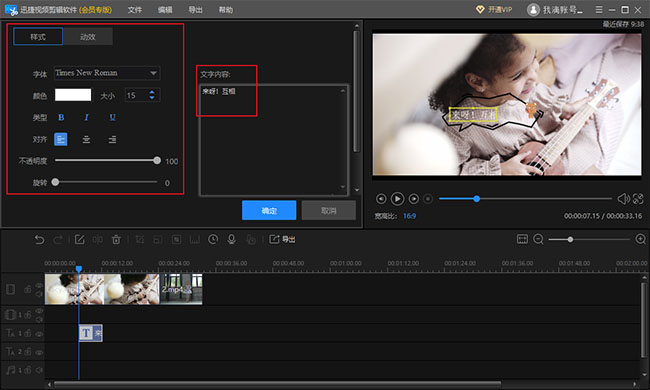Step to next frame
This screenshot has width=650, height=390.
(413, 199)
